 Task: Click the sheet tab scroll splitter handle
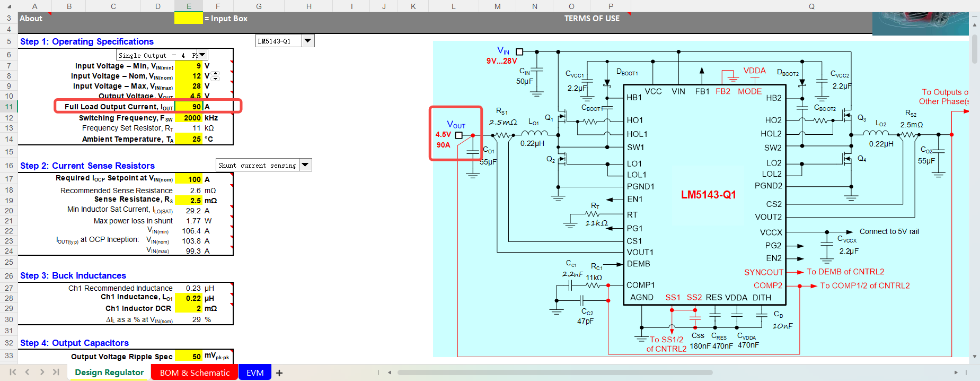(378, 373)
